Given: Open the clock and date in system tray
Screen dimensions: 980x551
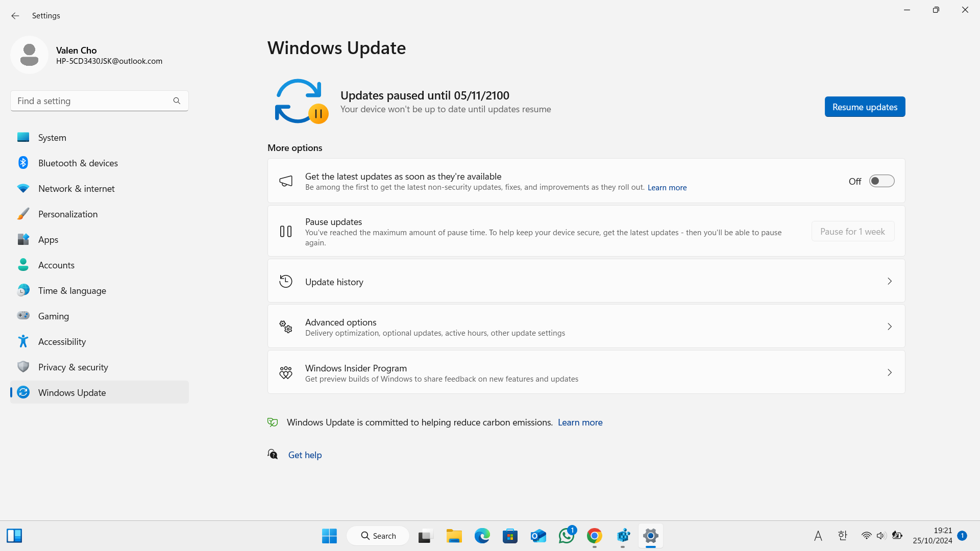Looking at the screenshot, I should (933, 536).
